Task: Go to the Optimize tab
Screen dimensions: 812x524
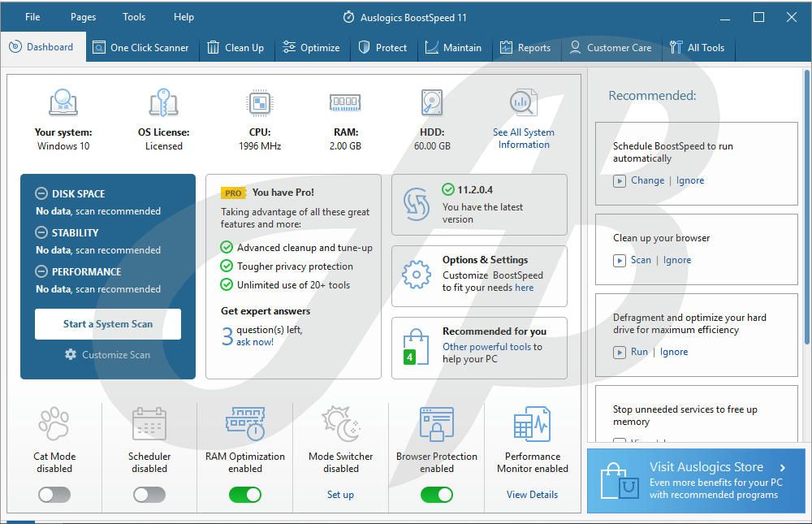Action: tap(312, 48)
